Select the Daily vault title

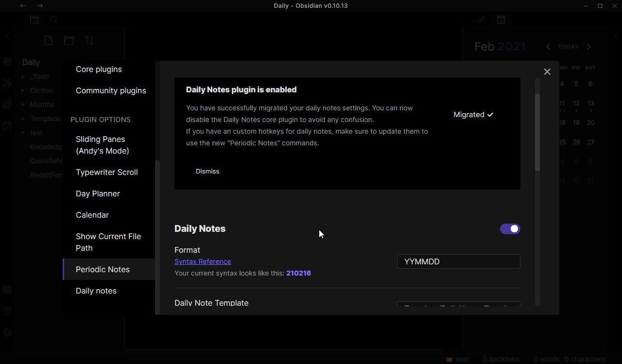click(x=31, y=62)
